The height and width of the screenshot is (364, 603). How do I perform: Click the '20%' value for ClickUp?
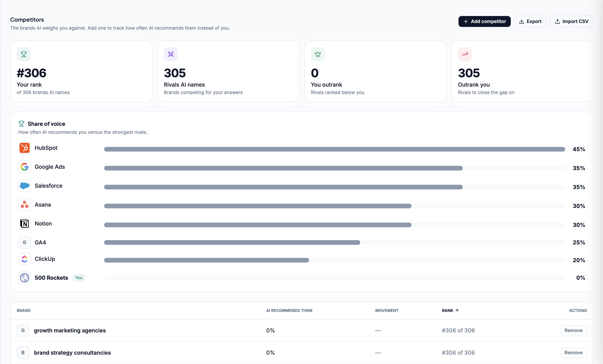pyautogui.click(x=579, y=260)
